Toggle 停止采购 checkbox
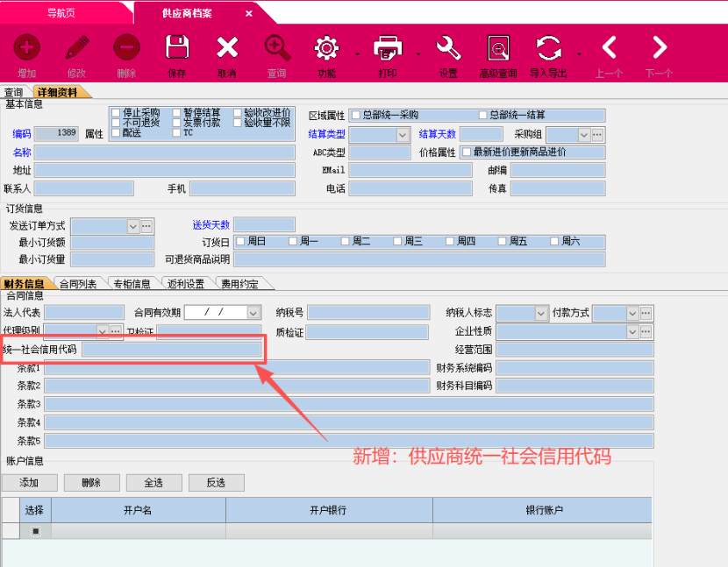Screen dimensions: 728x567 point(116,113)
